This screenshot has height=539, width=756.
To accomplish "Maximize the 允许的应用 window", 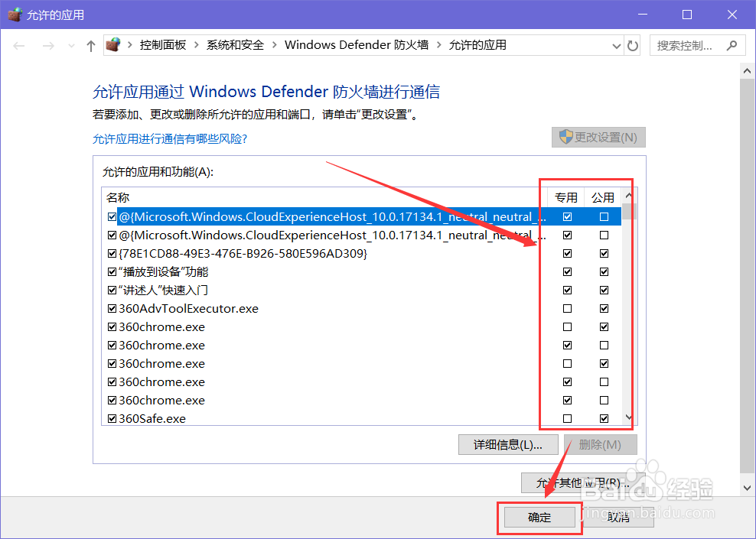I will tap(687, 15).
